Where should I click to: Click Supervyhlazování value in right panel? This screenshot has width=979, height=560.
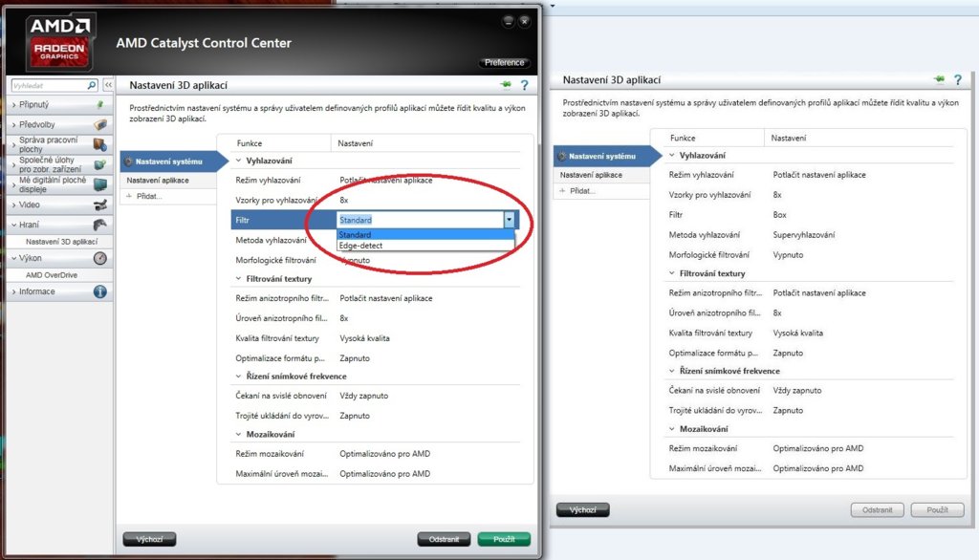pos(804,235)
